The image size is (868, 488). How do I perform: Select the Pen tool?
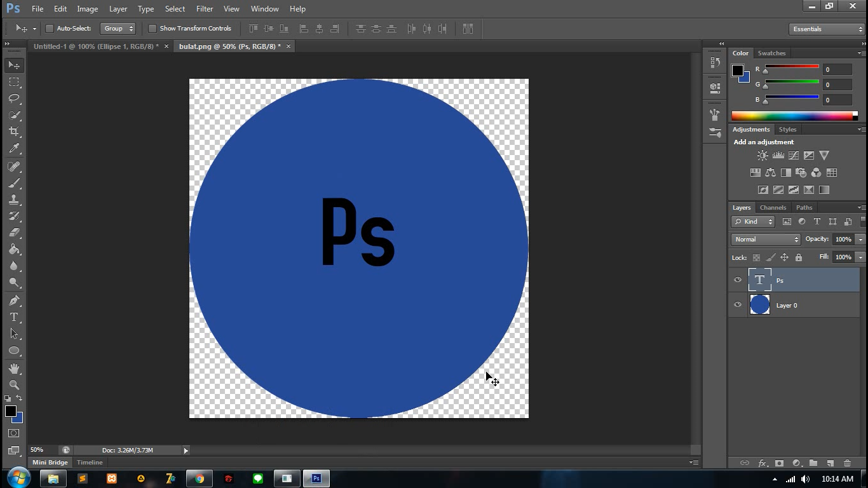(14, 301)
